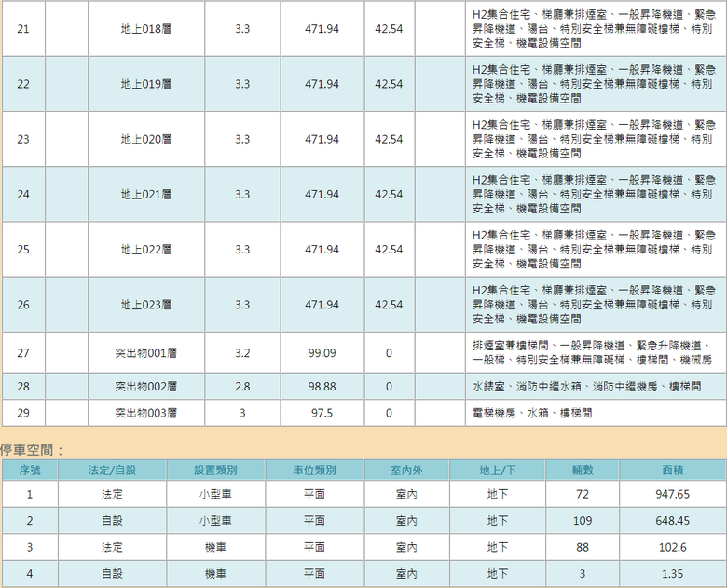Select row number 28
This screenshot has width=727, height=588.
[x=23, y=387]
